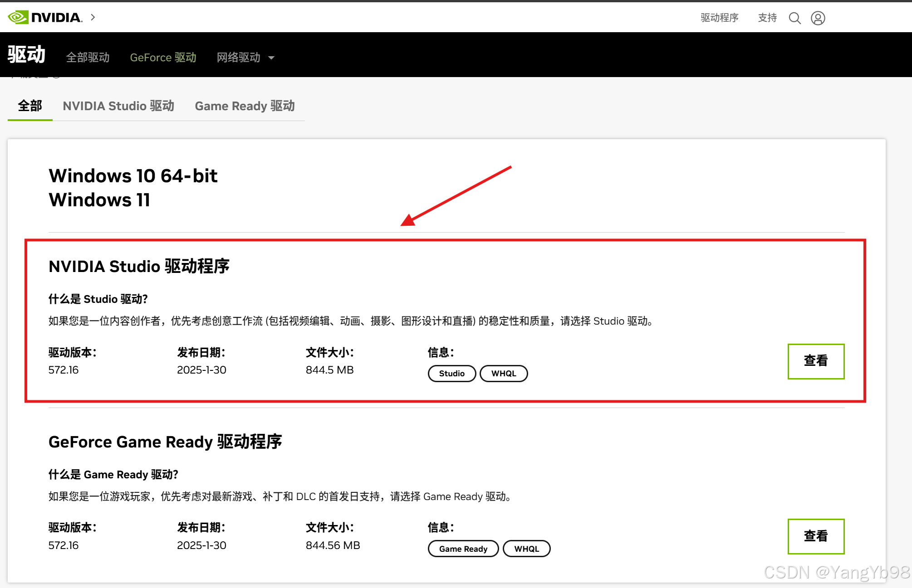Click the Windows 10 64-bit heading

pos(133,176)
